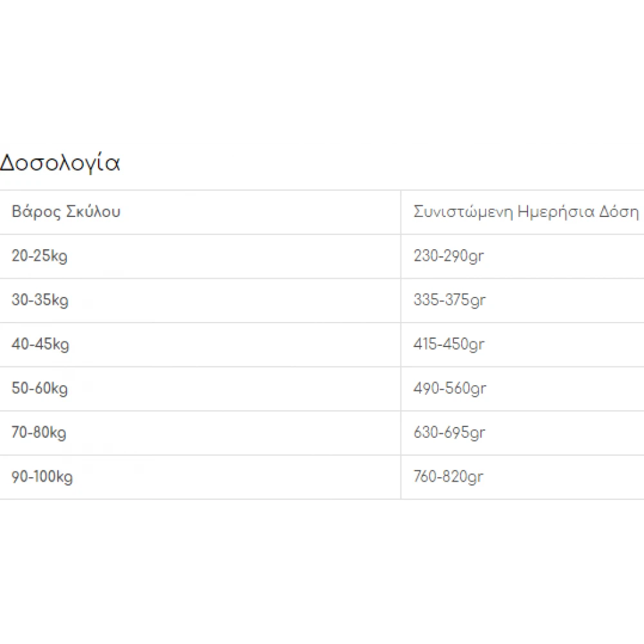Select the 70-80kg weight cell
644x644 pixels.
point(39,433)
